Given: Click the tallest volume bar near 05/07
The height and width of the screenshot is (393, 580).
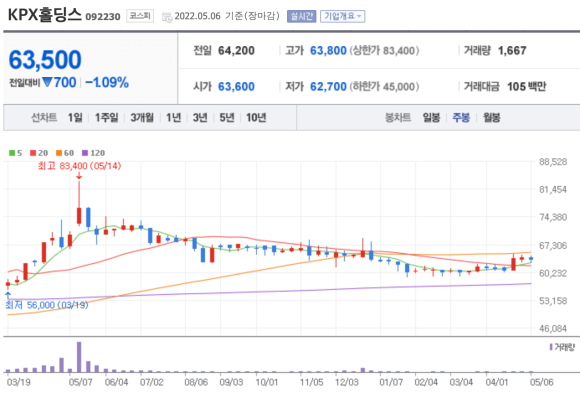Looking at the screenshot, I should point(79,357).
